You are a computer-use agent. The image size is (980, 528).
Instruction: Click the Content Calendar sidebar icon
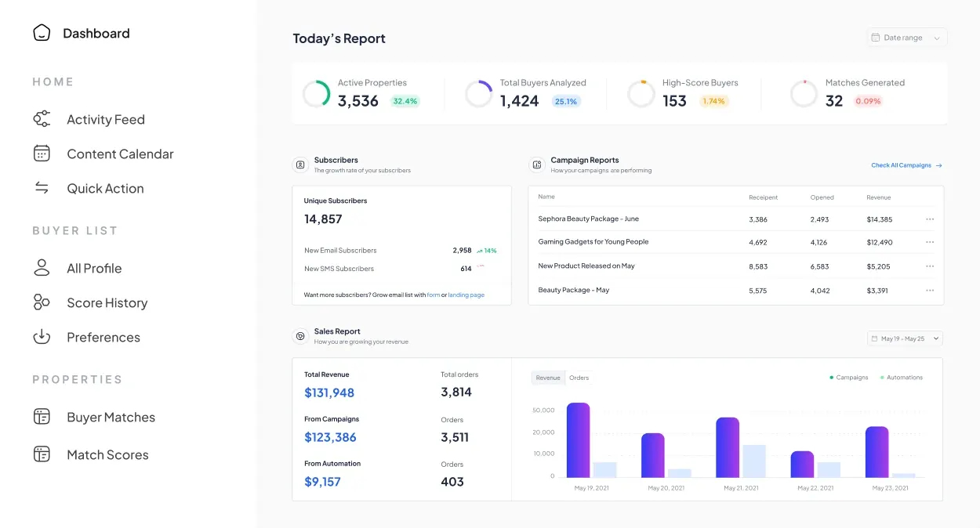[x=42, y=154]
